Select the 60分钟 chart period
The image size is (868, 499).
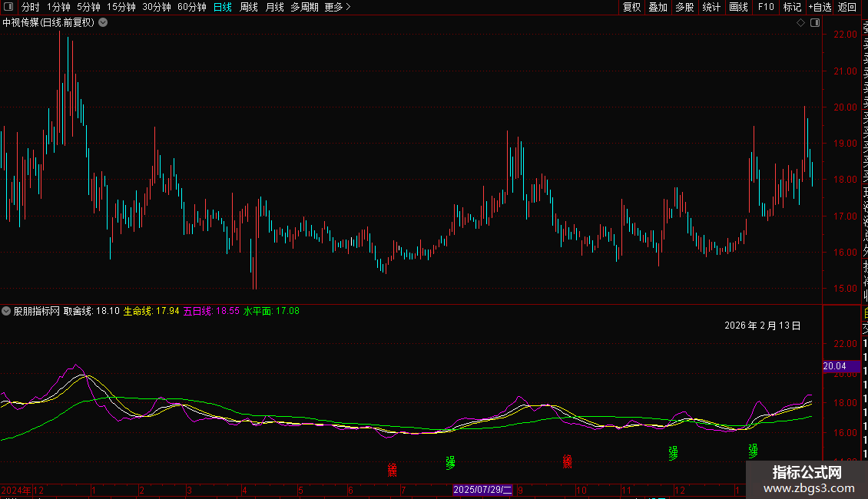(191, 7)
